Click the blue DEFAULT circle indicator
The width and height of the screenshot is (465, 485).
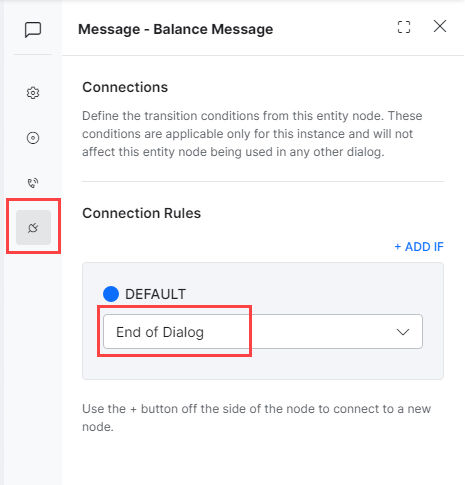pyautogui.click(x=111, y=294)
